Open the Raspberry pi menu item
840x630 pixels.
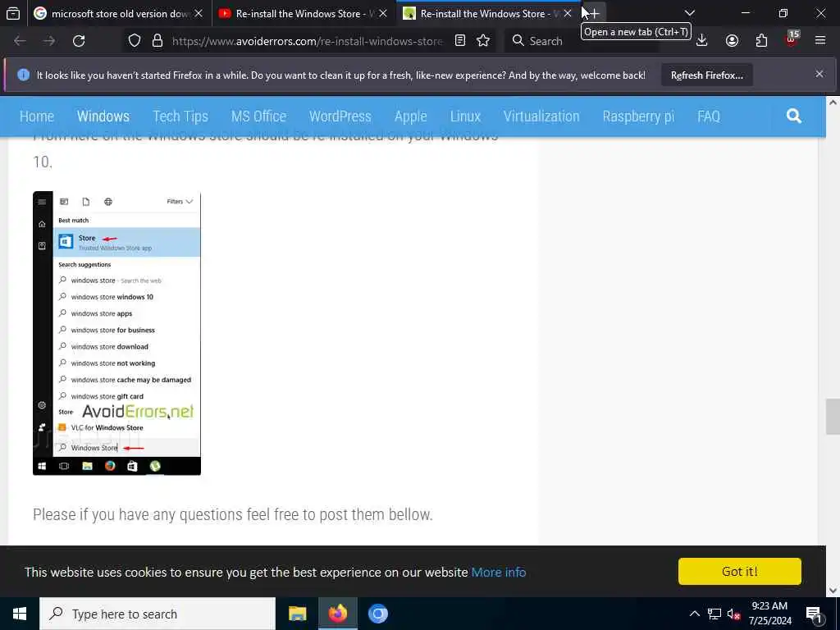point(638,116)
